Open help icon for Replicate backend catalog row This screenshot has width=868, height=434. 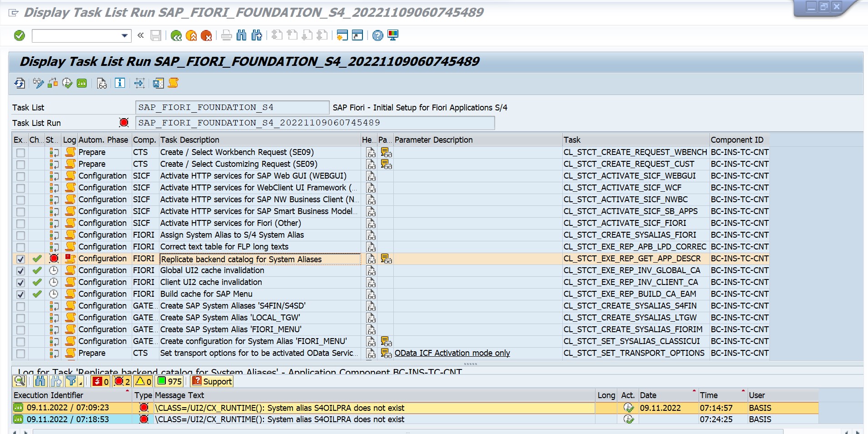click(x=371, y=259)
